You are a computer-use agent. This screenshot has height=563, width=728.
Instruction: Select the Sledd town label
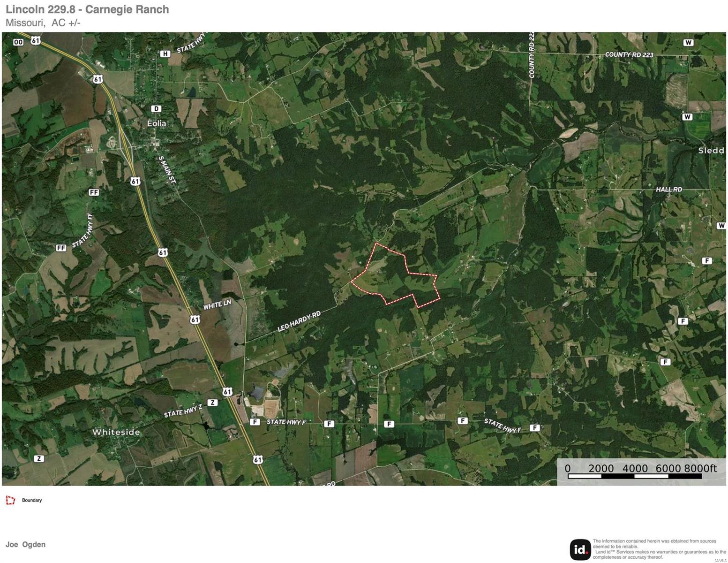click(x=711, y=151)
